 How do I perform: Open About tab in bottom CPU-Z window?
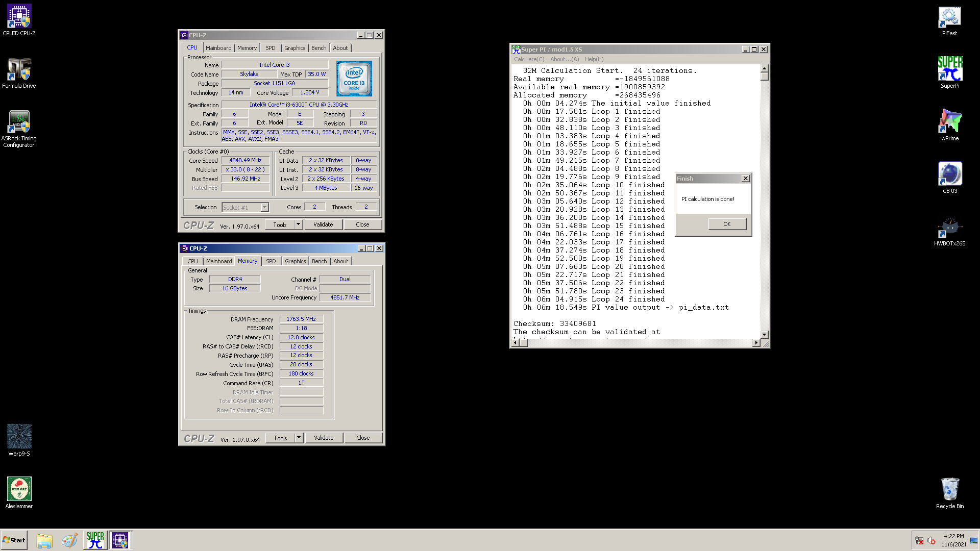pos(341,261)
